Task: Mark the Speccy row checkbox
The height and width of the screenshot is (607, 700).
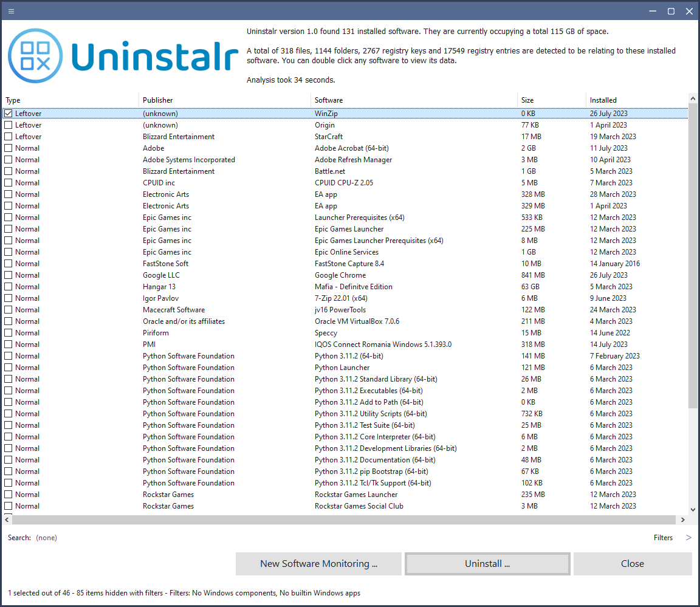Action: (x=9, y=333)
